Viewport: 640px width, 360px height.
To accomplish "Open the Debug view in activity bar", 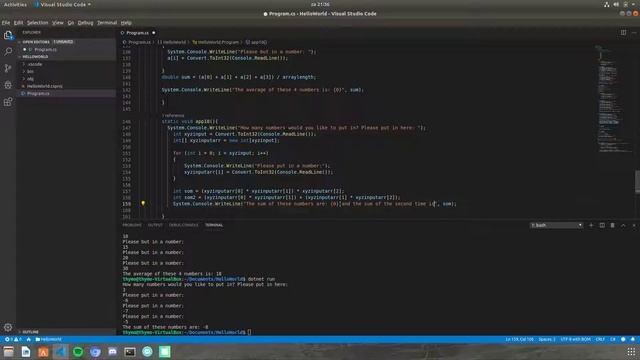I will (x=8, y=85).
